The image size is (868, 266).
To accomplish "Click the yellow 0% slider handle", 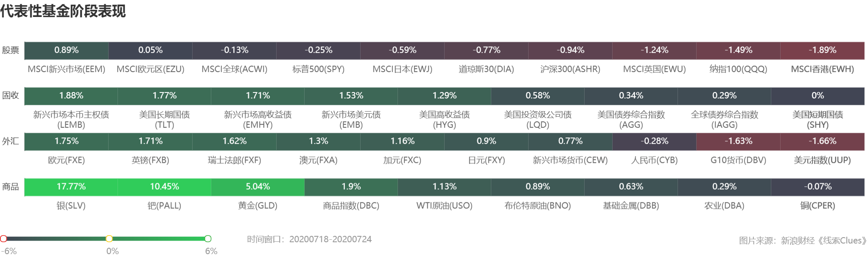I will tap(109, 238).
